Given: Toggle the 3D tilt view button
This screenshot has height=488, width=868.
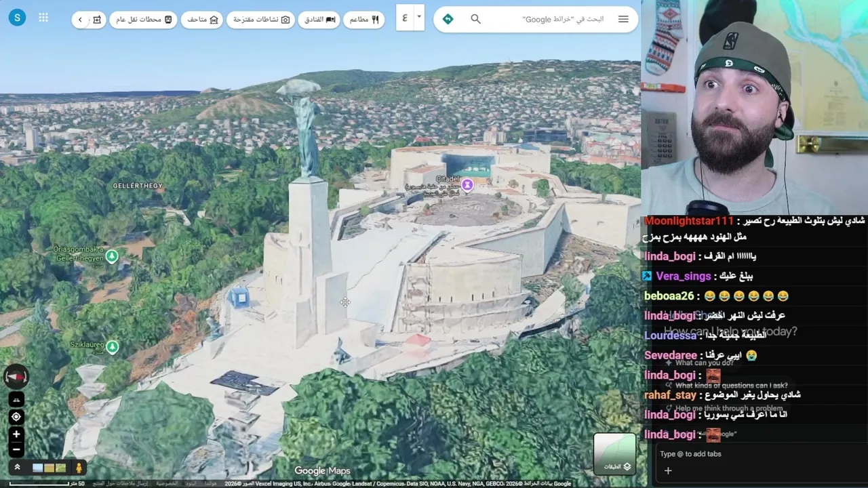Looking at the screenshot, I should [16, 400].
